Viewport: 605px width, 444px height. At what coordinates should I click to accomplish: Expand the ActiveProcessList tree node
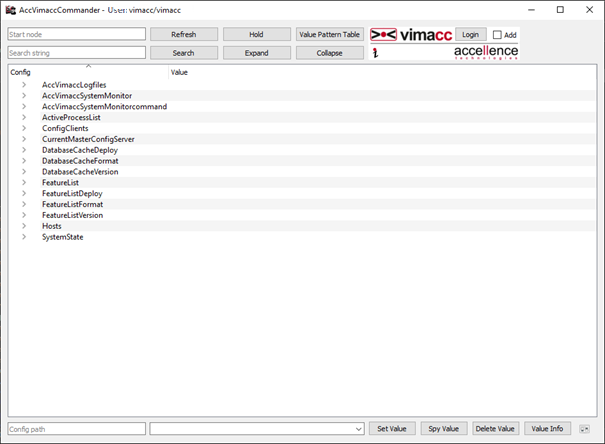click(x=24, y=117)
